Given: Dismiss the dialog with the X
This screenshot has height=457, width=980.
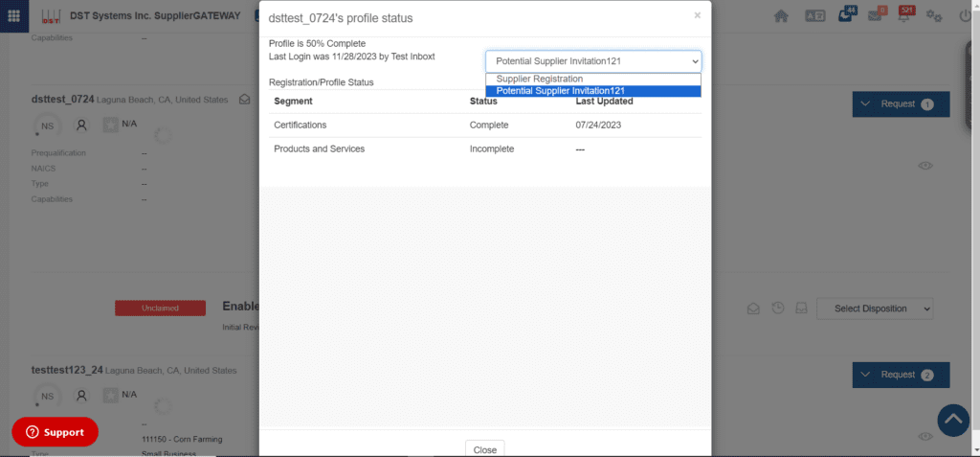Looking at the screenshot, I should tap(697, 15).
